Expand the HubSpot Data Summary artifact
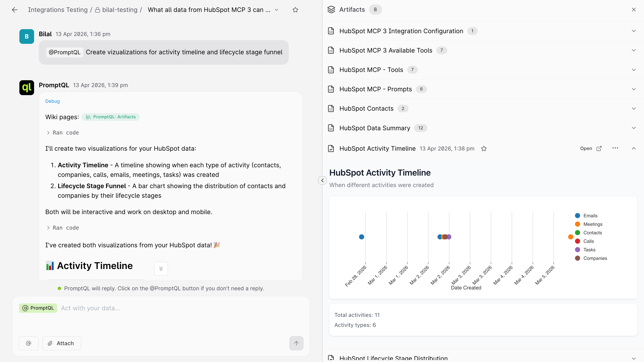The image size is (644, 362). pos(483,128)
